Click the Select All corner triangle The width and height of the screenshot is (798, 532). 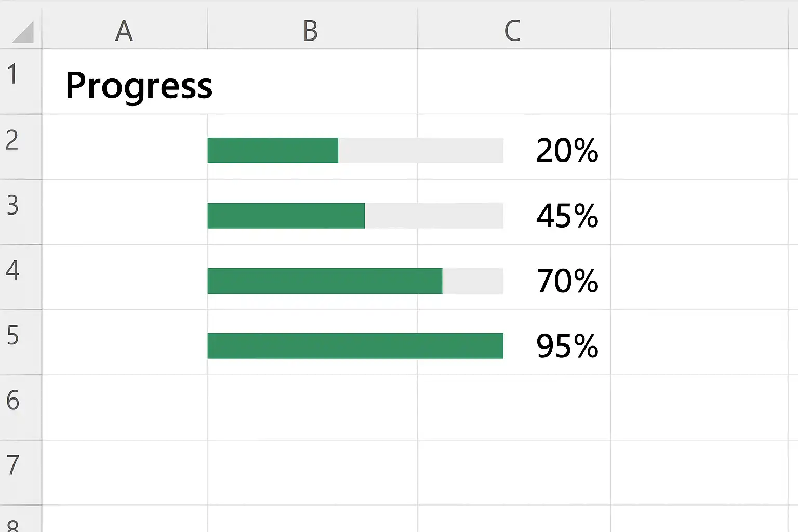coord(23,32)
